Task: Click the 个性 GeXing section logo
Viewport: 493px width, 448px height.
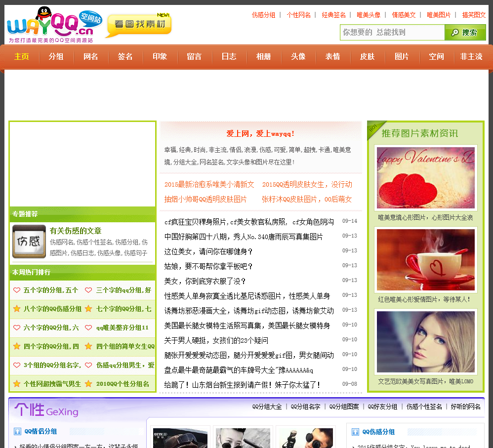Action: point(46,410)
